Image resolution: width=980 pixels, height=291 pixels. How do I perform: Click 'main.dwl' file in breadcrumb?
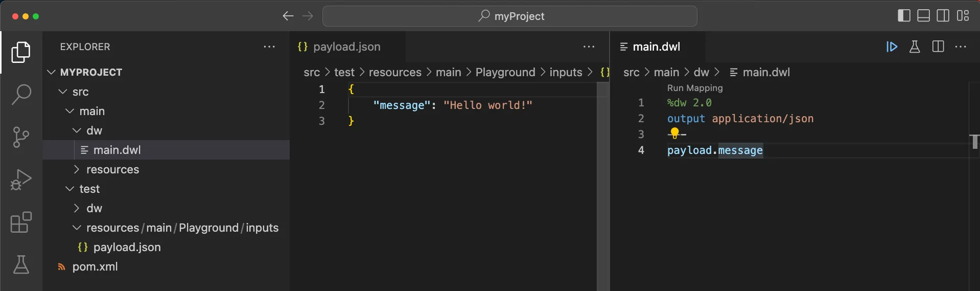coord(760,72)
